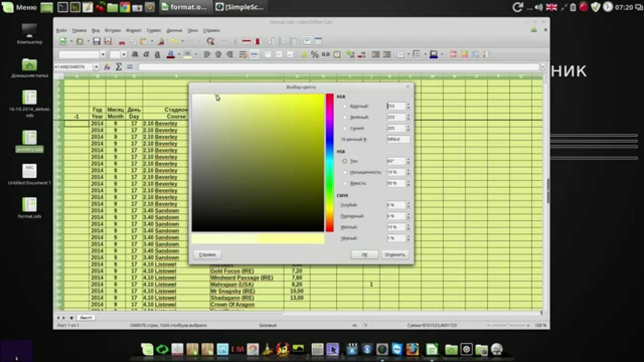644x362 pixels.
Task: Click the stepper arrows for Жёлтый value
Action: (408, 227)
